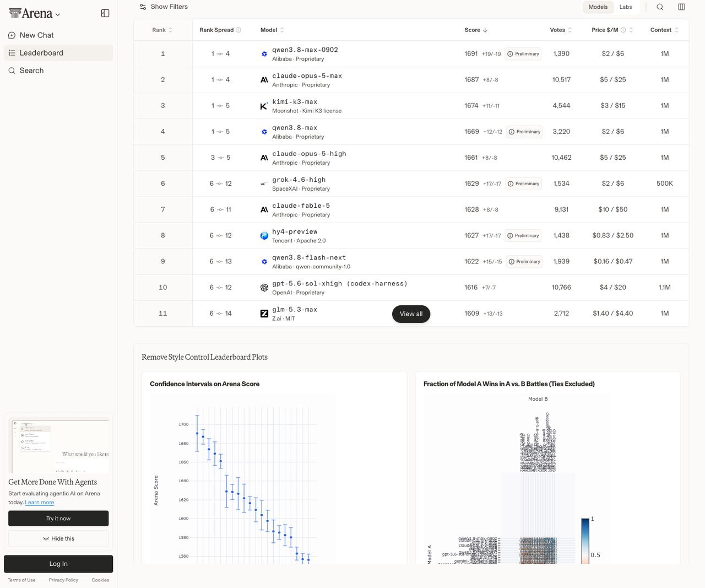Hide this agents promo card
705x588 pixels.
tap(58, 538)
